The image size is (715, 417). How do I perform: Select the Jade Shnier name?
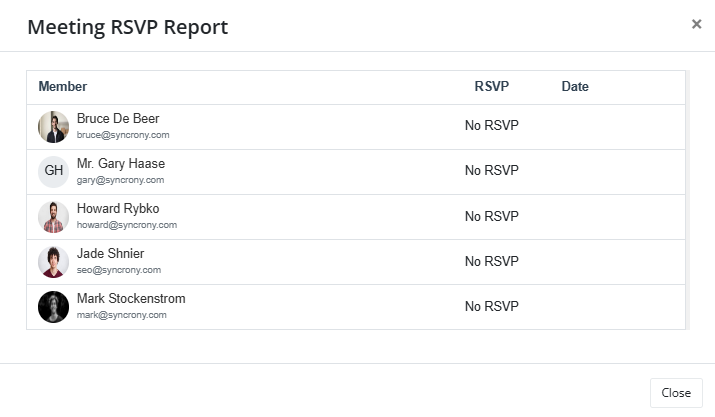[x=111, y=254]
